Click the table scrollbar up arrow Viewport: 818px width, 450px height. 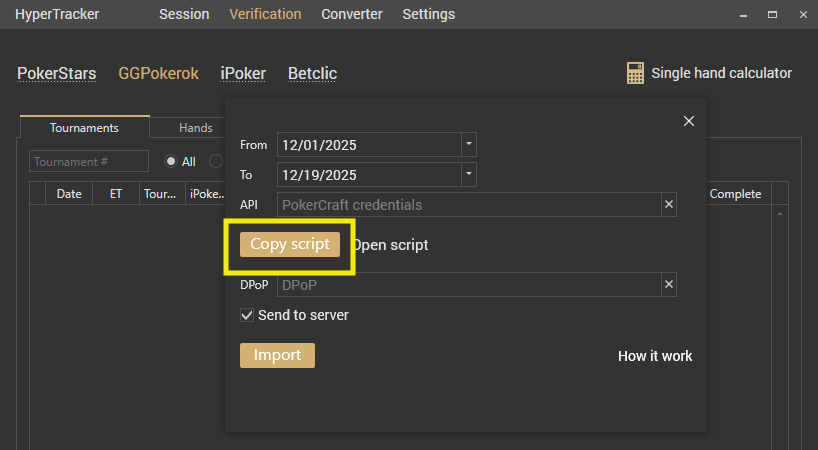tap(780, 214)
